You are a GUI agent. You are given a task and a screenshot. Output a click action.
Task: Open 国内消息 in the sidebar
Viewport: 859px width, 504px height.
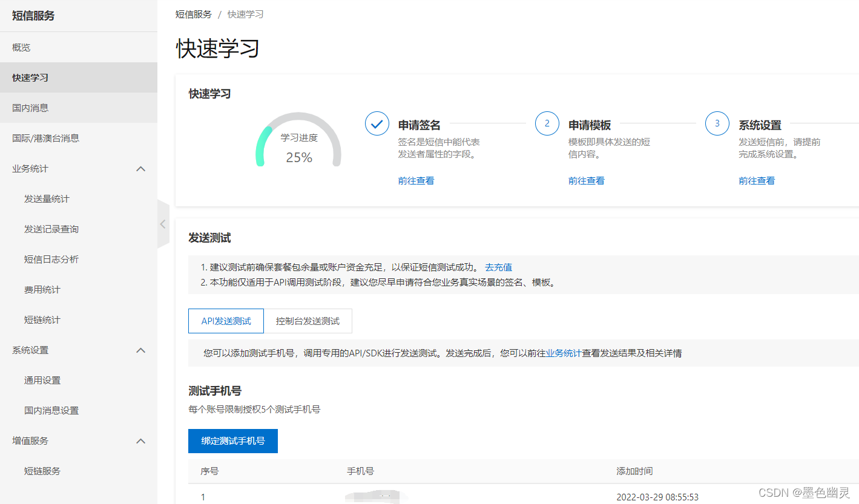[79, 108]
